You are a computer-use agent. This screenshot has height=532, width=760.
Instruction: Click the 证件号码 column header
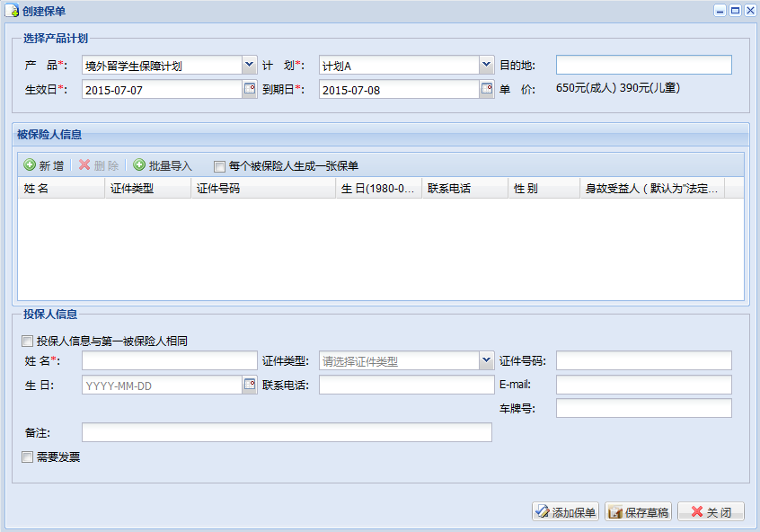[x=263, y=188]
